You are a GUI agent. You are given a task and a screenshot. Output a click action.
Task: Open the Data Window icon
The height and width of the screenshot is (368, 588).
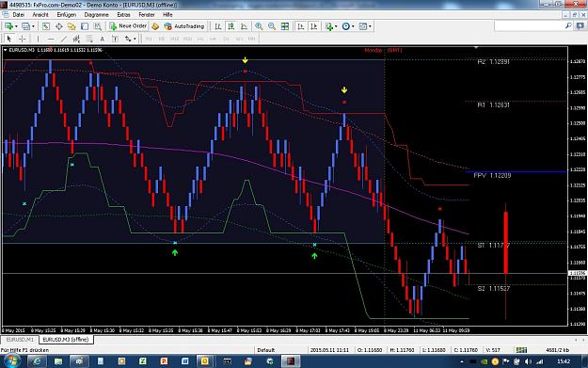(59, 26)
